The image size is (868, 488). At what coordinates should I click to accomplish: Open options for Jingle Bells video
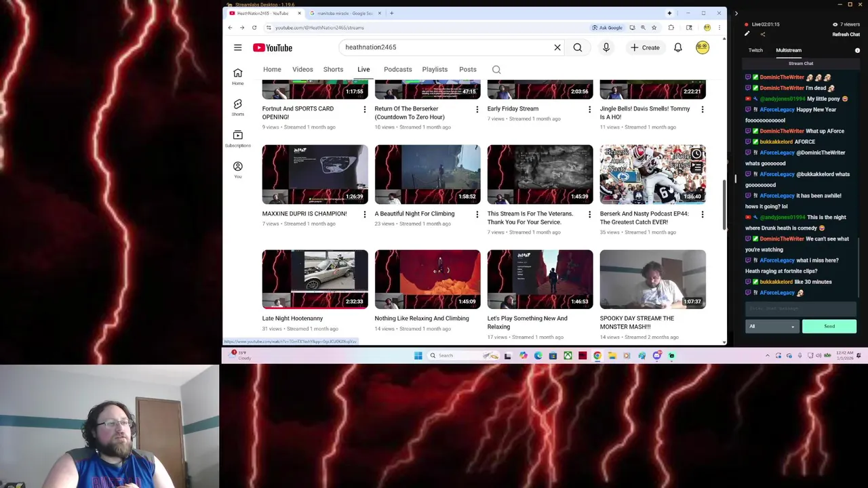(x=702, y=109)
